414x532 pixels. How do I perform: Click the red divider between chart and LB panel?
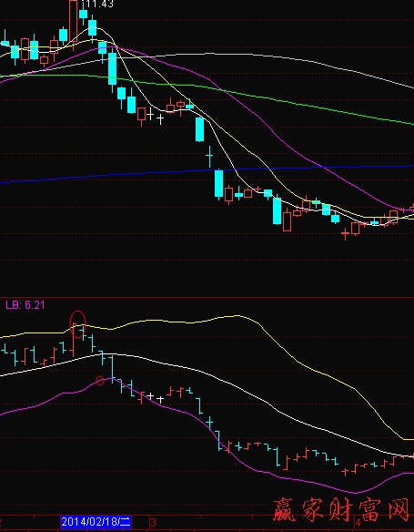(207, 297)
